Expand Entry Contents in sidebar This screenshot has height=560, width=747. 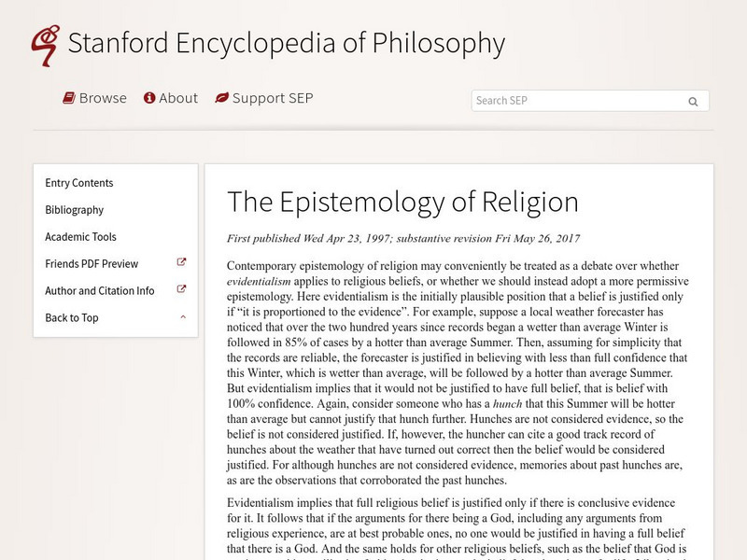(79, 183)
